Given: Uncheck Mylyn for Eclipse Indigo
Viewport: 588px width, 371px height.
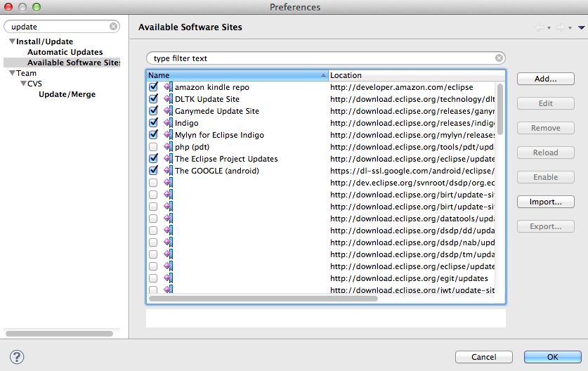Looking at the screenshot, I should (x=153, y=134).
